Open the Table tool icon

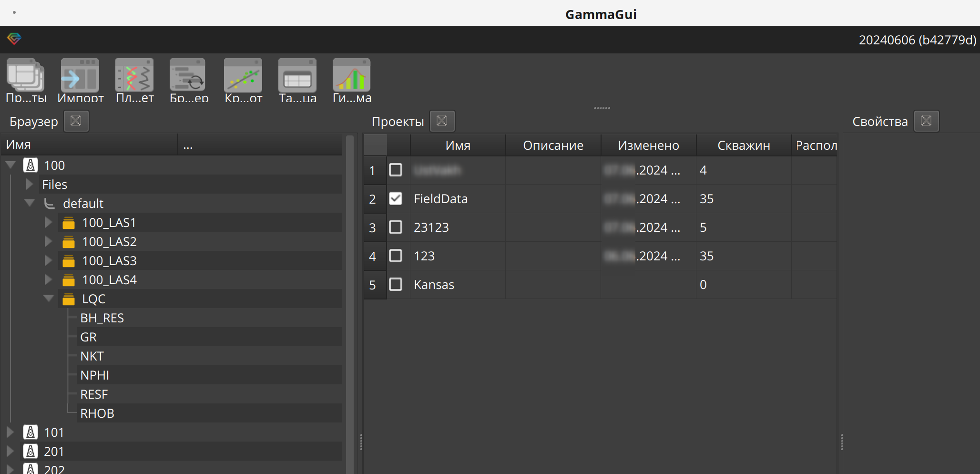pos(297,76)
